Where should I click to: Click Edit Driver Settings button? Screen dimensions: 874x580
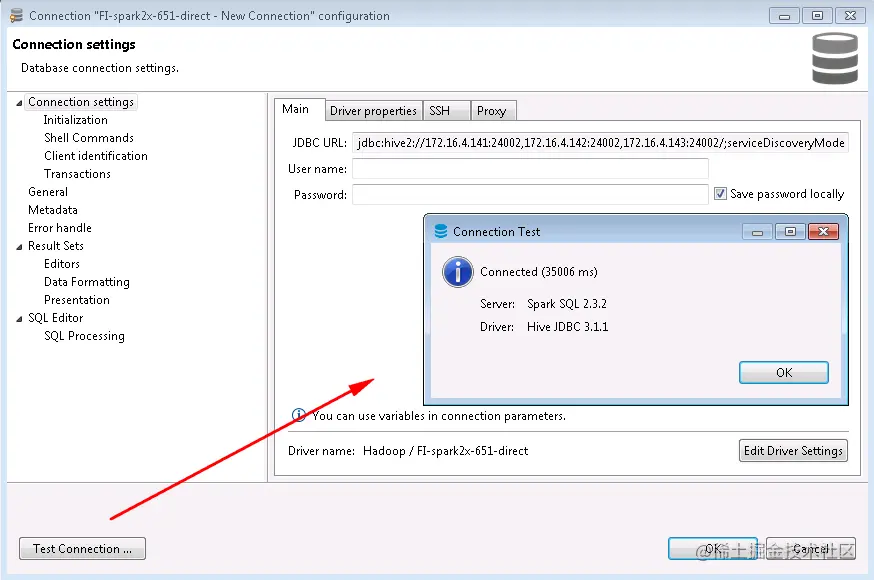[793, 451]
